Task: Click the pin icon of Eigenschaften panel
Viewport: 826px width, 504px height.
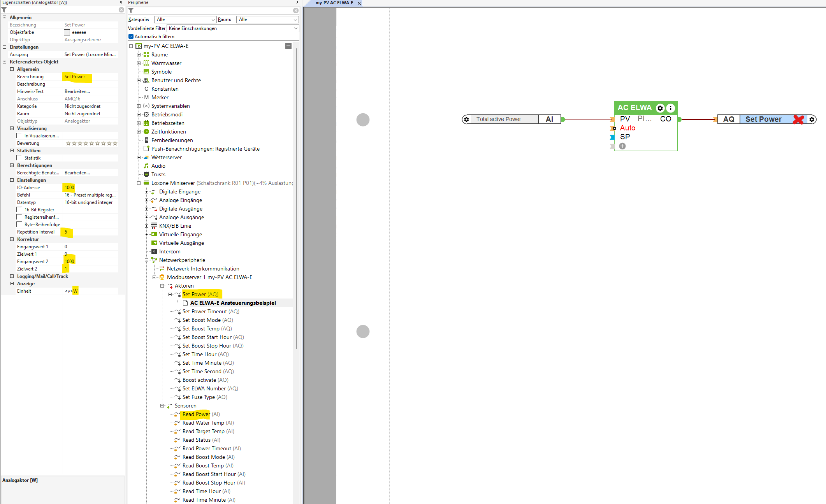Action: click(121, 2)
